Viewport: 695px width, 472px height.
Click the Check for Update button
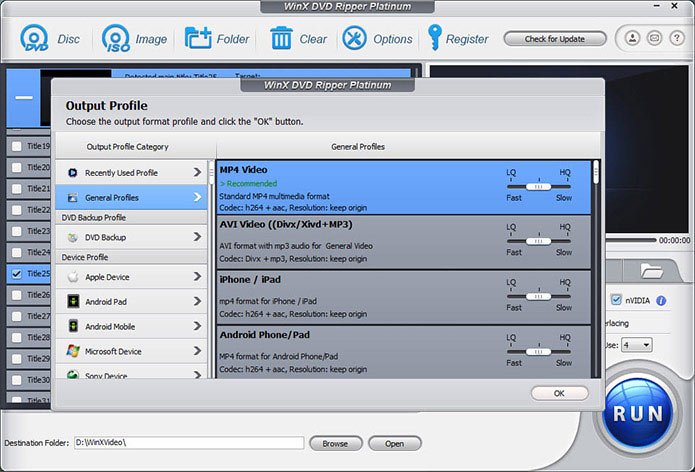pos(554,39)
